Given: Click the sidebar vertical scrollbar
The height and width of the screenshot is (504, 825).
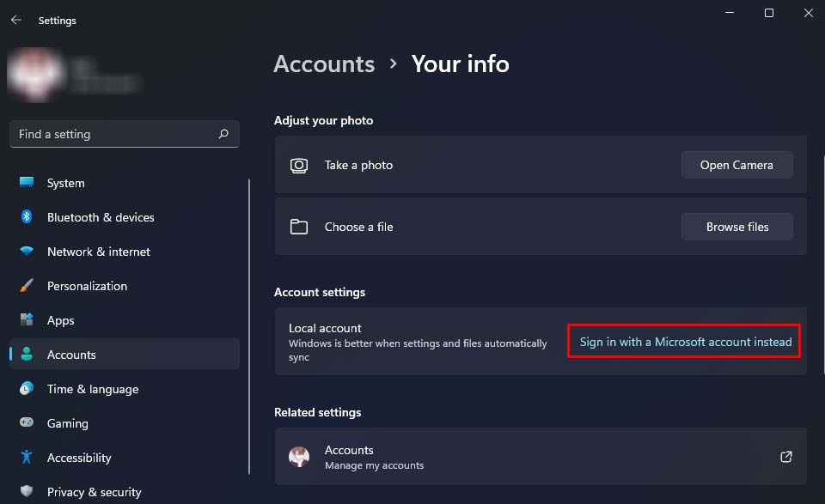Looking at the screenshot, I should coord(249,325).
